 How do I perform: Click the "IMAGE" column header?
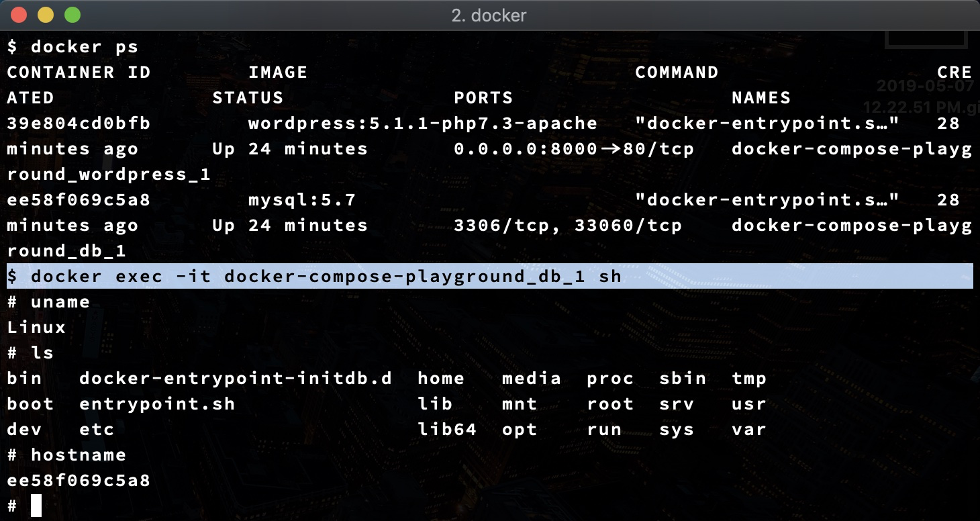(278, 73)
